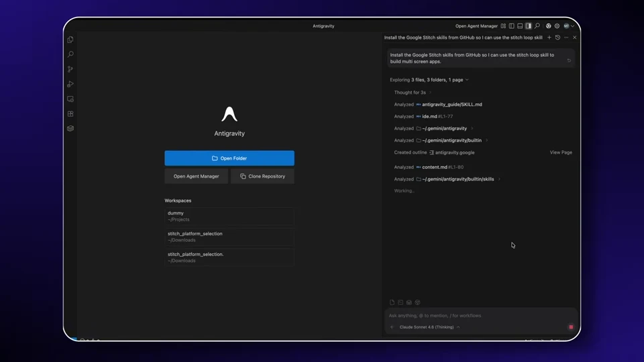
Task: Open conversation history clock icon
Action: coord(557,38)
